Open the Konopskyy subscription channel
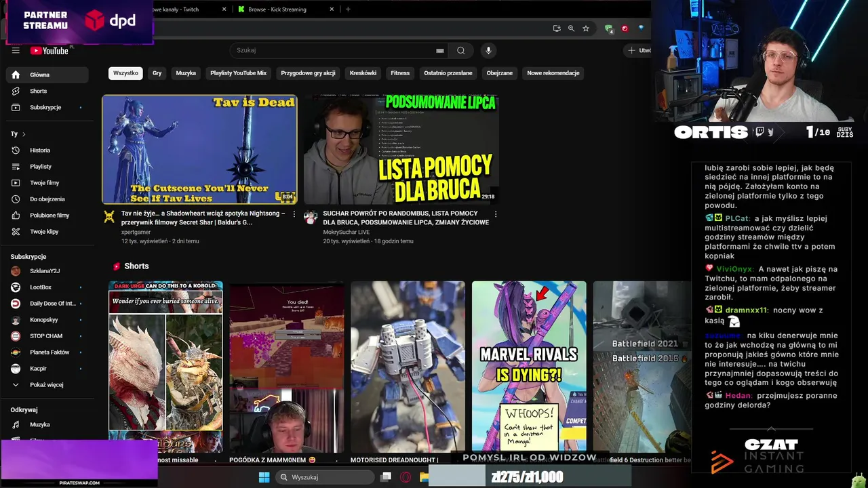The image size is (868, 488). [47, 320]
